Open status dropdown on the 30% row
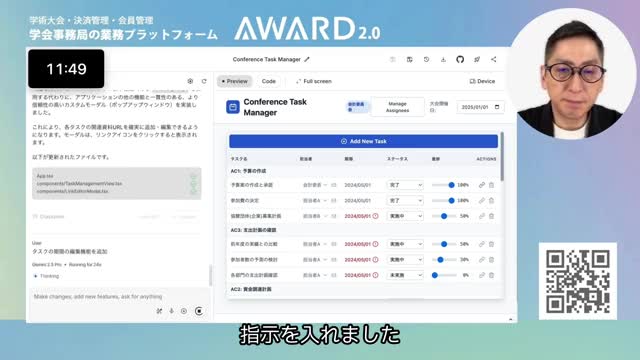The height and width of the screenshot is (360, 640). [x=405, y=260]
